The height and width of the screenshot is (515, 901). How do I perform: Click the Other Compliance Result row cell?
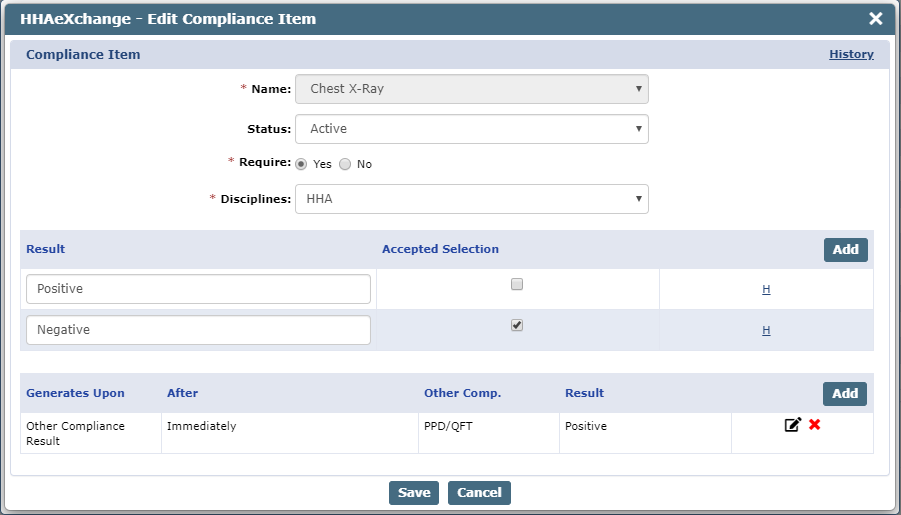point(89,433)
